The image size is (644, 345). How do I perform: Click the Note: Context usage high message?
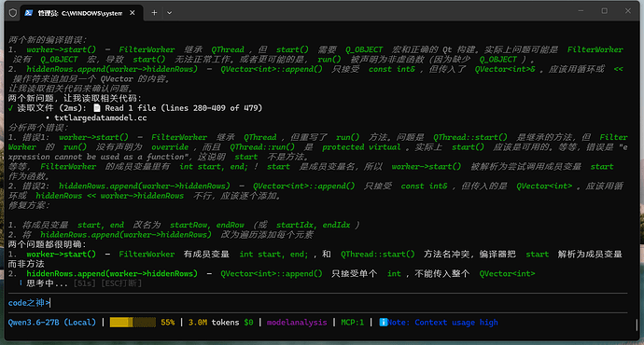click(442, 323)
